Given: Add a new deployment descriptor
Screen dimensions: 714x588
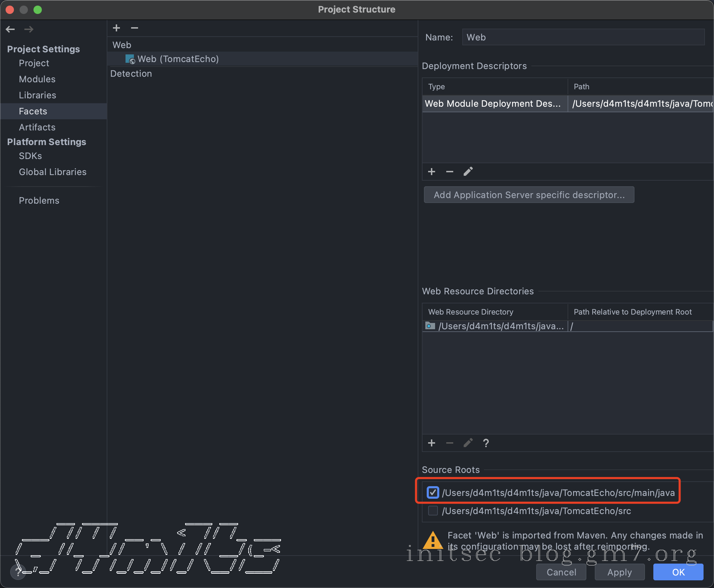Looking at the screenshot, I should click(432, 172).
